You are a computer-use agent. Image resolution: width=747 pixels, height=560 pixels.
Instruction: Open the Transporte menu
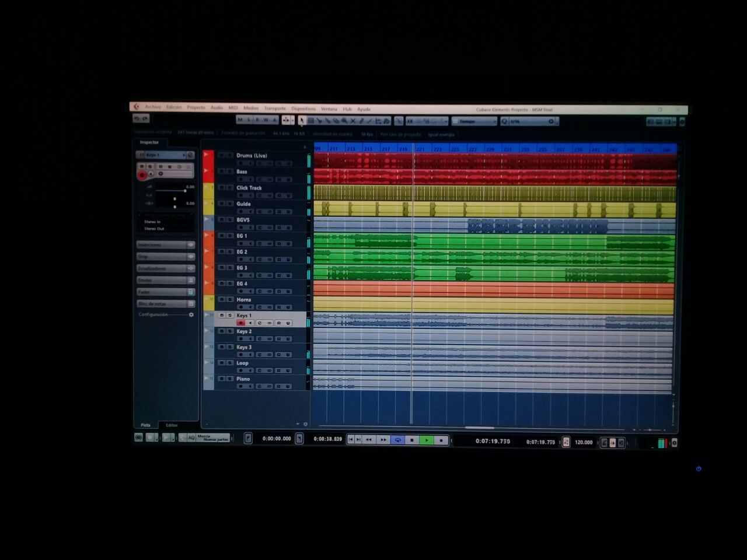[275, 108]
